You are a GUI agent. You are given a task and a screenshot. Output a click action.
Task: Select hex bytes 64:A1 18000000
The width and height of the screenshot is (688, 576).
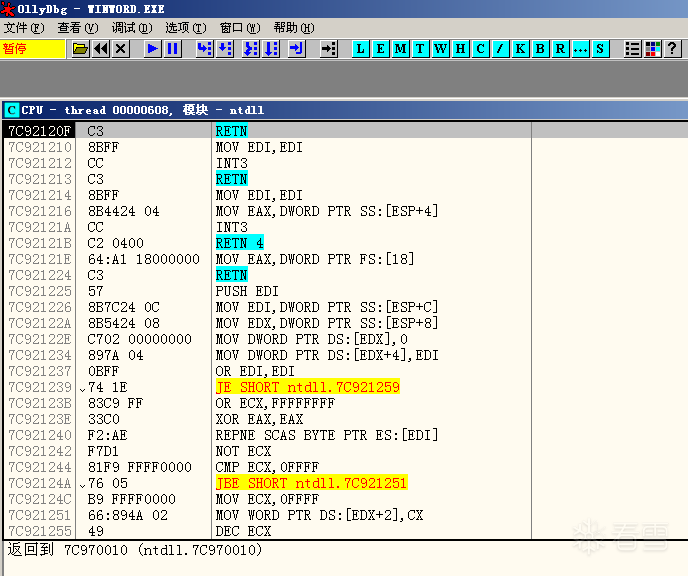(143, 259)
